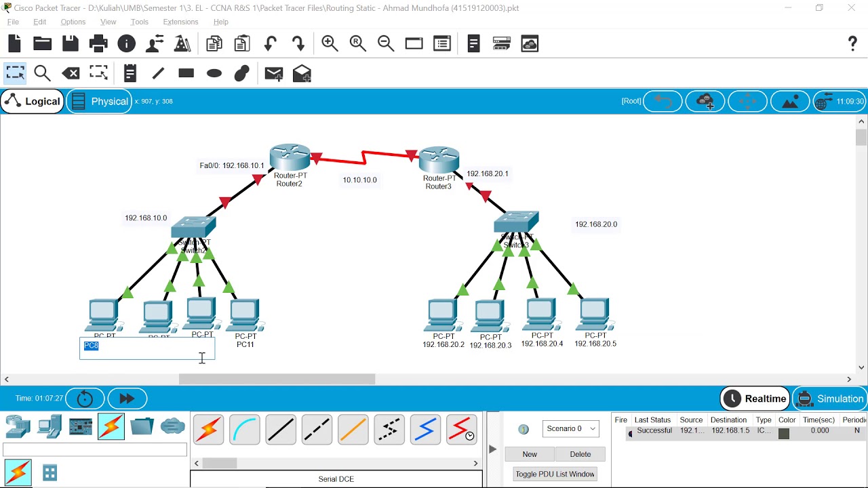868x488 pixels.
Task: Select the End Devices category icon
Action: pos(50,426)
